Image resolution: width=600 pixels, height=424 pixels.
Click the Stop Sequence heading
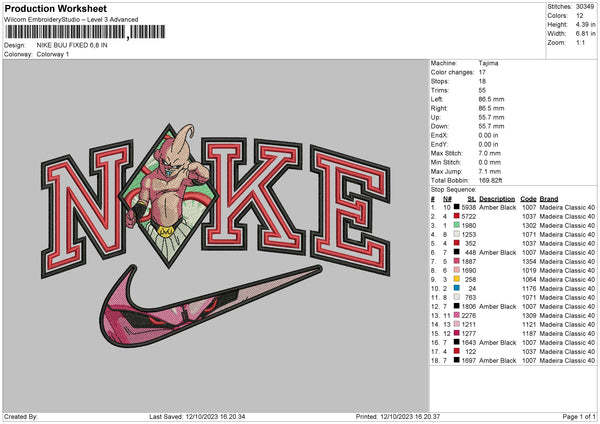pos(453,190)
